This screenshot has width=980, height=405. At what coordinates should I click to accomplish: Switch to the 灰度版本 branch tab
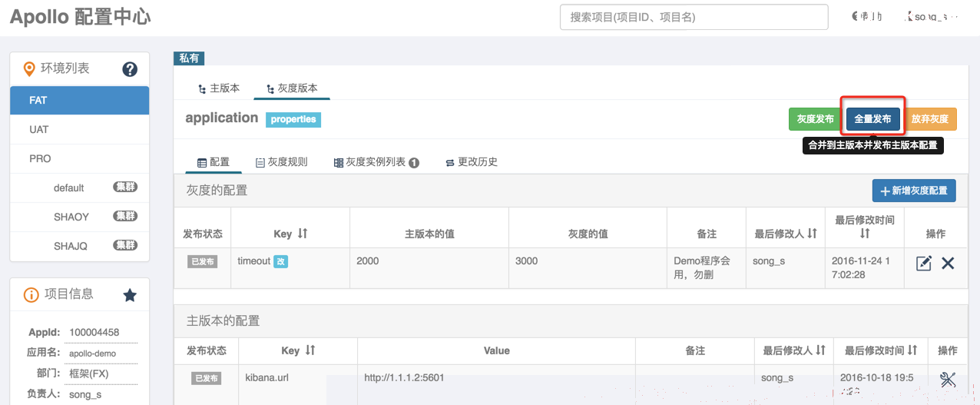coord(292,88)
